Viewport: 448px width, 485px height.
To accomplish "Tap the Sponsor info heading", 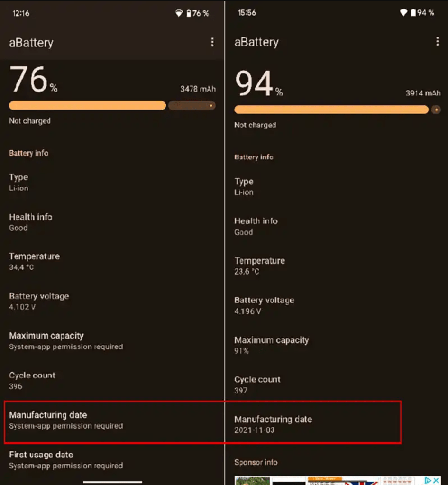I will coord(256,462).
